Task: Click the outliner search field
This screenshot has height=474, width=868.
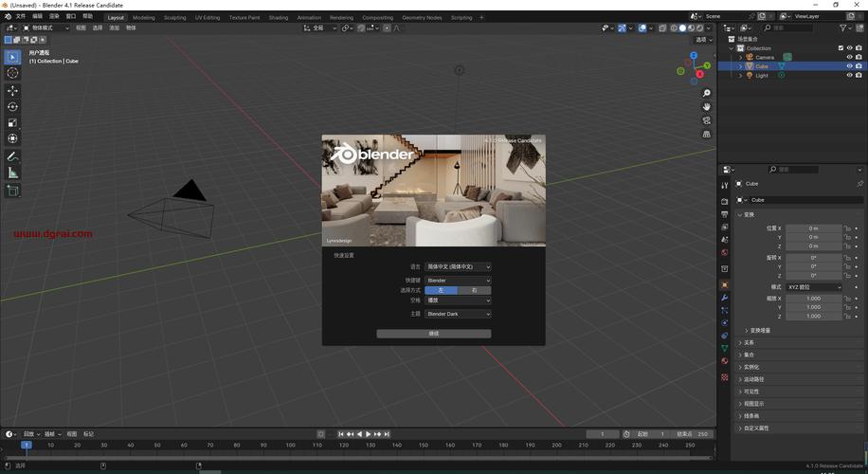Action: (787, 27)
